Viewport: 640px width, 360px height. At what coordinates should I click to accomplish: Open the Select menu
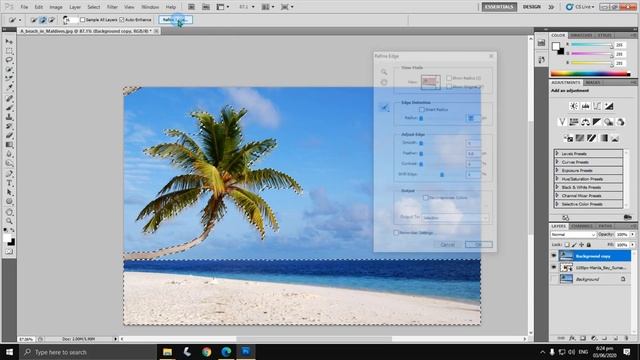(93, 7)
